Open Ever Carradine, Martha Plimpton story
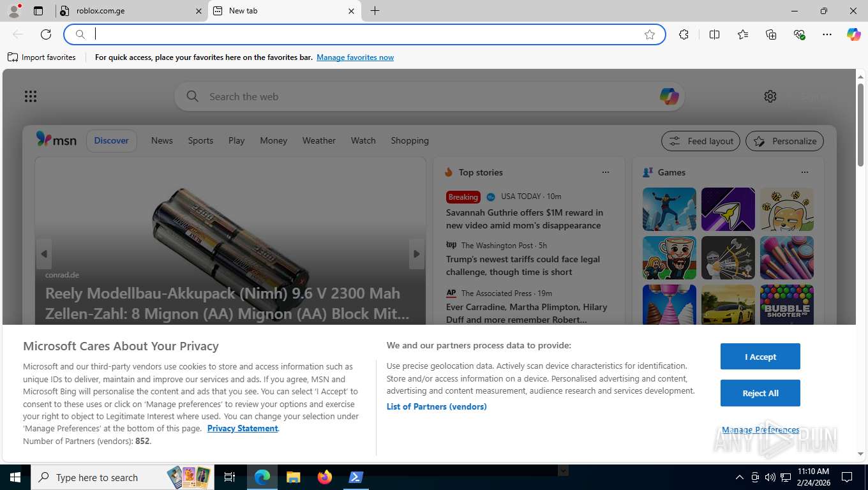This screenshot has height=490, width=868. pos(527,313)
